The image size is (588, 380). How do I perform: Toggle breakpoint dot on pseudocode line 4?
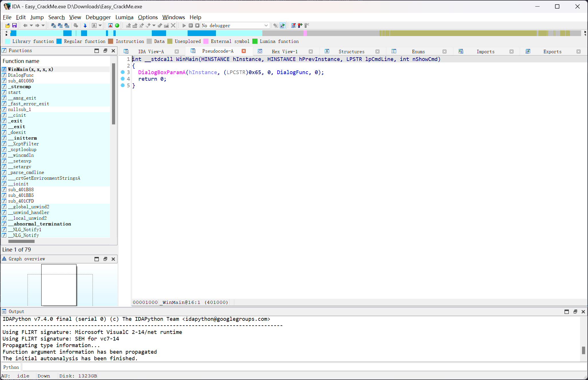tap(123, 79)
